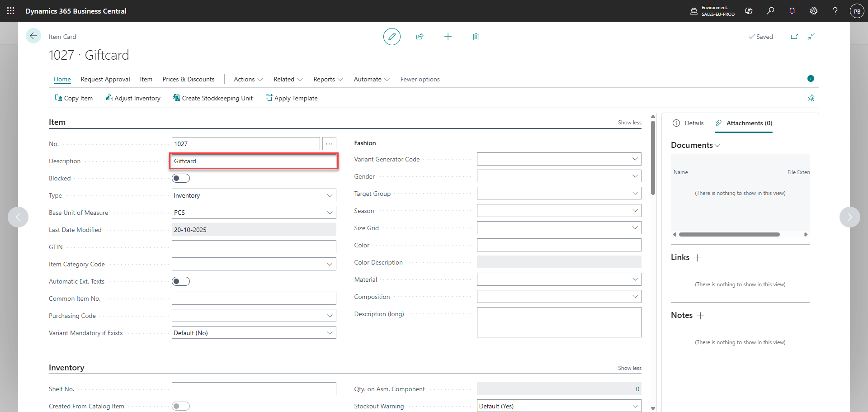Image resolution: width=868 pixels, height=412 pixels.
Task: Add a new link with plus
Action: pyautogui.click(x=697, y=258)
